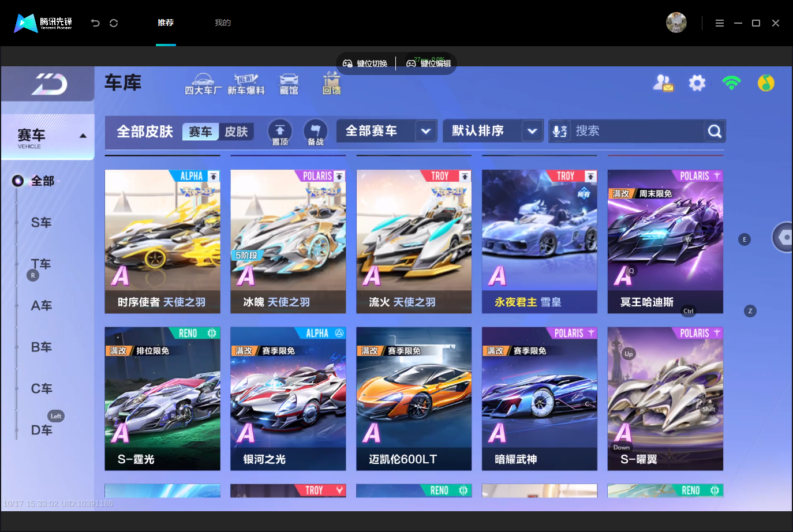Click the 搜索 search input field
The image size is (793, 532).
[637, 131]
